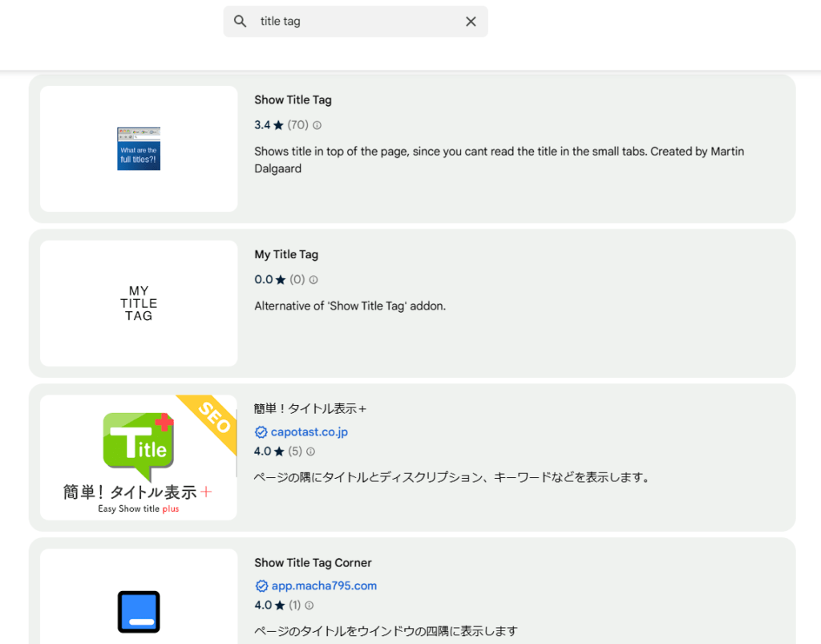Clear the search field with the X icon
The image size is (821, 644).
tap(471, 21)
